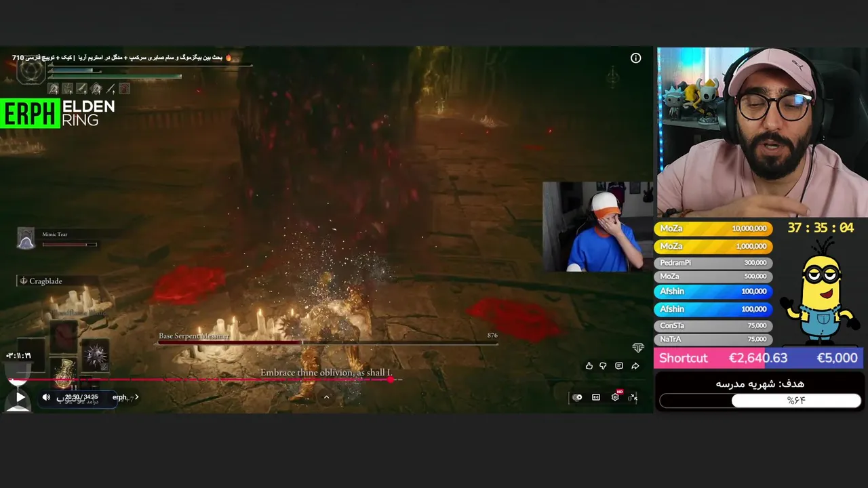The width and height of the screenshot is (868, 488).
Task: Click the boss health bar
Action: (328, 343)
